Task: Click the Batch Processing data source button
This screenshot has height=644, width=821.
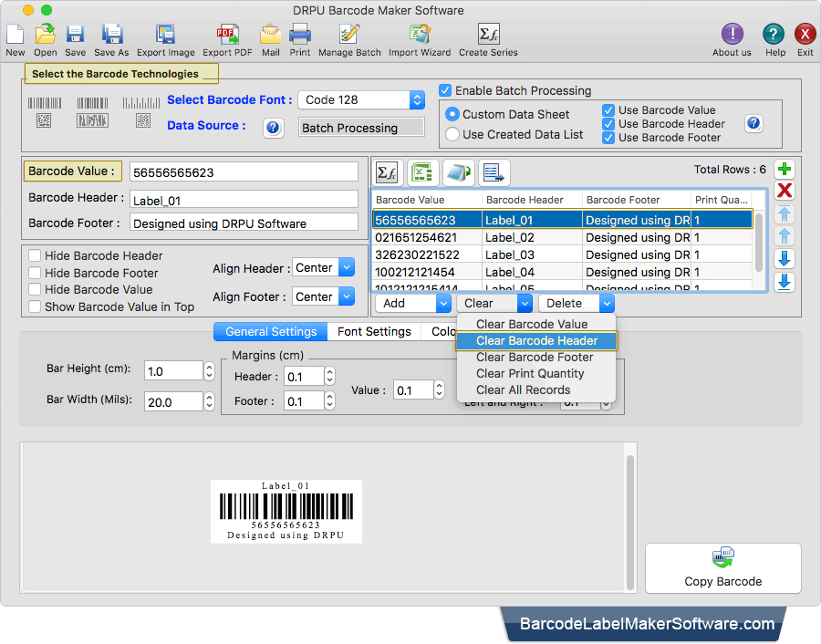Action: [361, 128]
